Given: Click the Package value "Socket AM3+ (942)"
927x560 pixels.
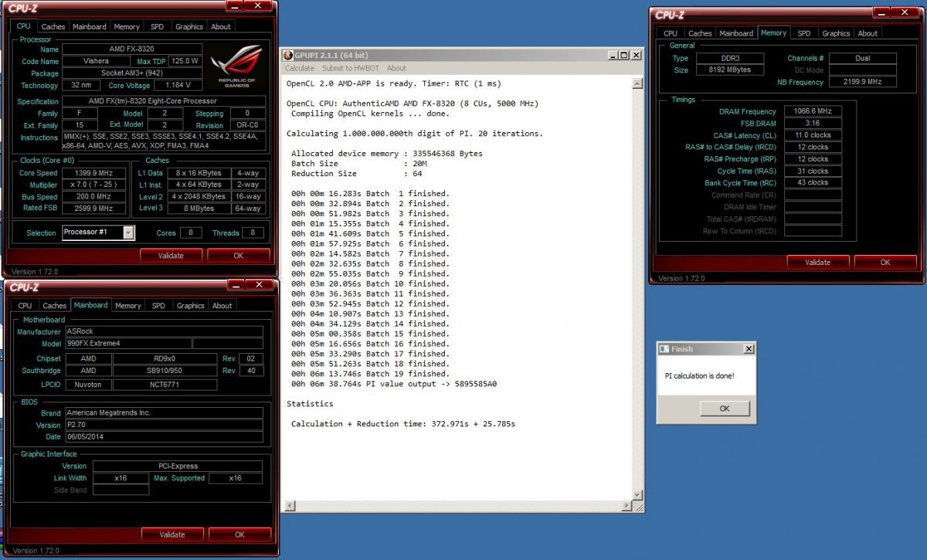Looking at the screenshot, I should (x=131, y=73).
